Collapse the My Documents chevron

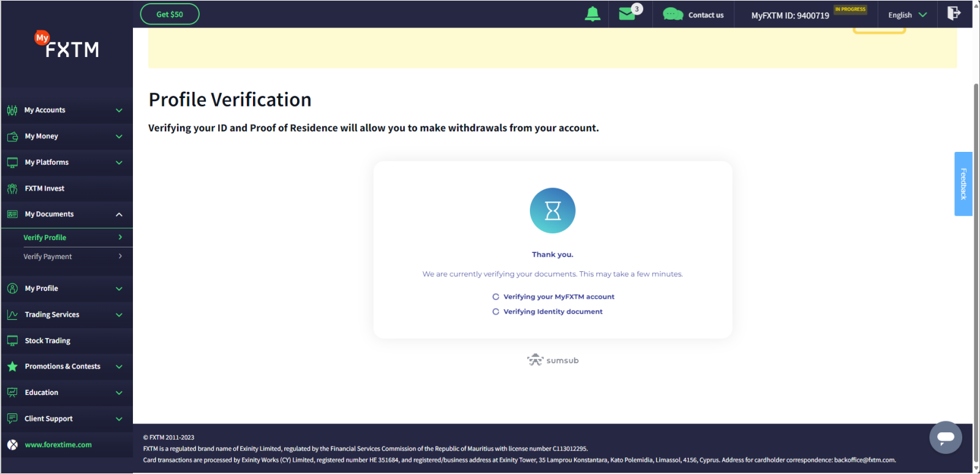pos(119,214)
